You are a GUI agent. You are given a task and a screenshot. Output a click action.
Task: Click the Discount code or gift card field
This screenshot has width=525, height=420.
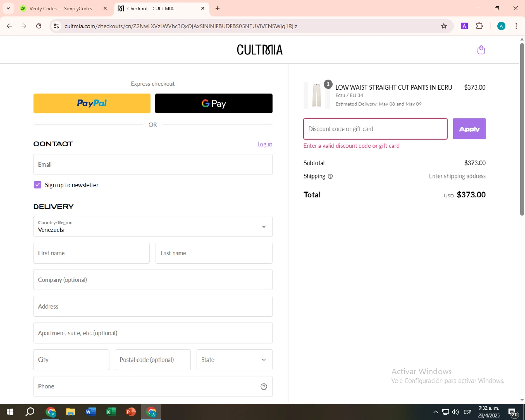tap(376, 129)
